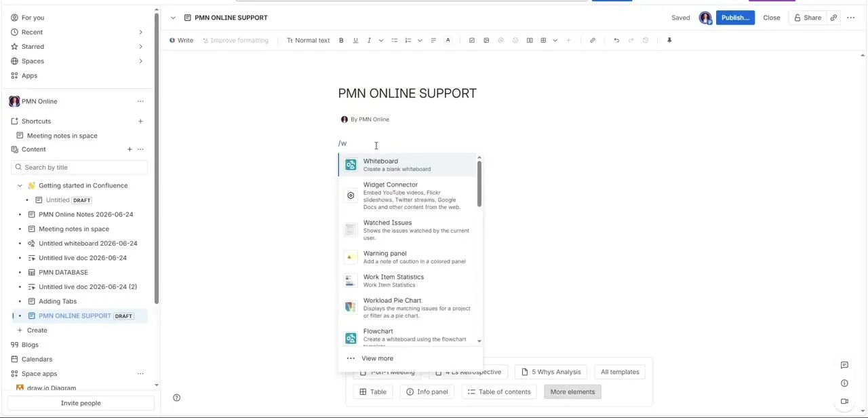Expand more text formatting options
Screen dimensions: 868x418
[381, 40]
